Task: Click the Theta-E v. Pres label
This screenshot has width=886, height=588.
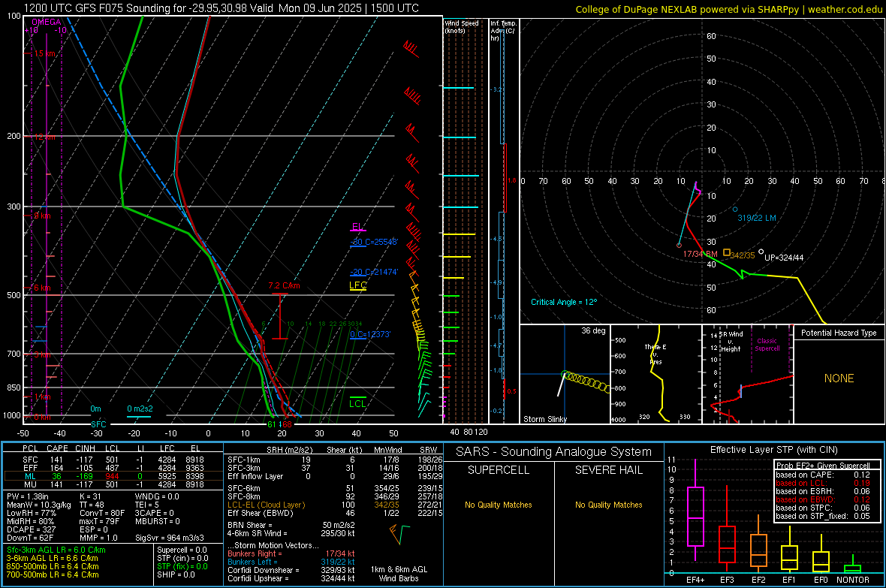Action: click(x=655, y=354)
